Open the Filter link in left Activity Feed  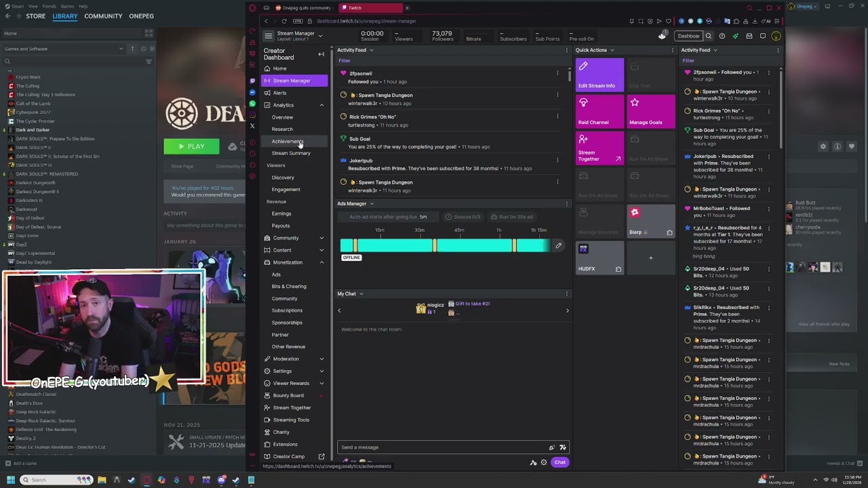pos(344,61)
